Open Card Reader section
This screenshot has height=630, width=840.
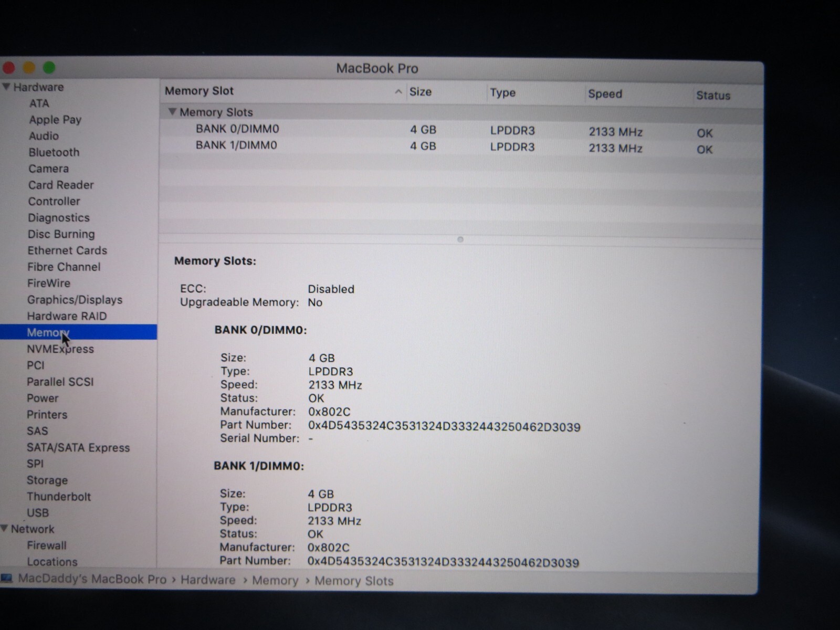(x=61, y=185)
